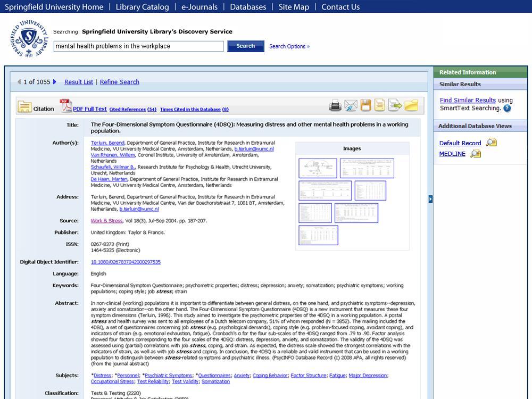Image resolution: width=532 pixels, height=399 pixels.
Task: Click author link Schaufeli, Wilmar B.
Action: (x=113, y=167)
